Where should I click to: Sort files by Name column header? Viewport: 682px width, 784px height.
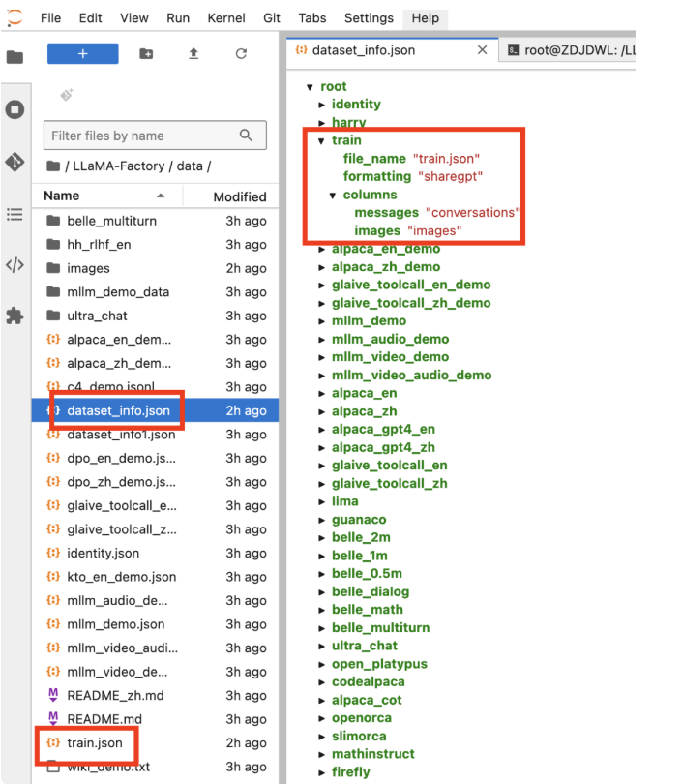[x=106, y=196]
